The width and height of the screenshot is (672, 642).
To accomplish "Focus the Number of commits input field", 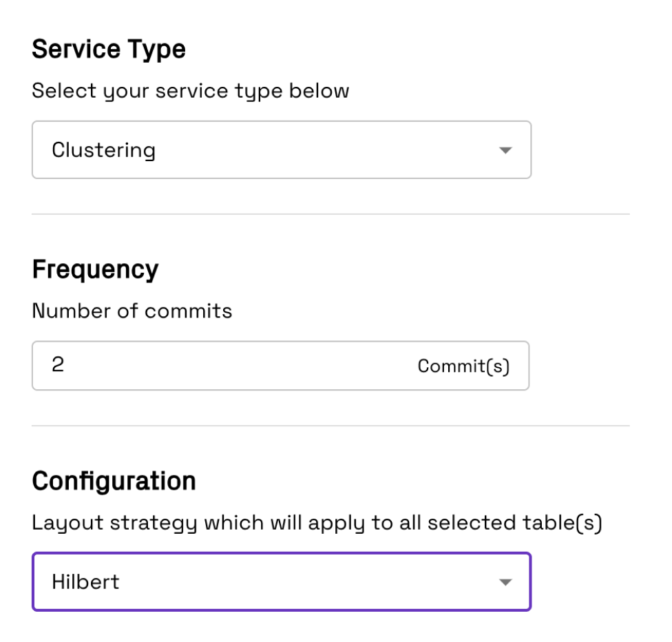I will click(x=281, y=366).
